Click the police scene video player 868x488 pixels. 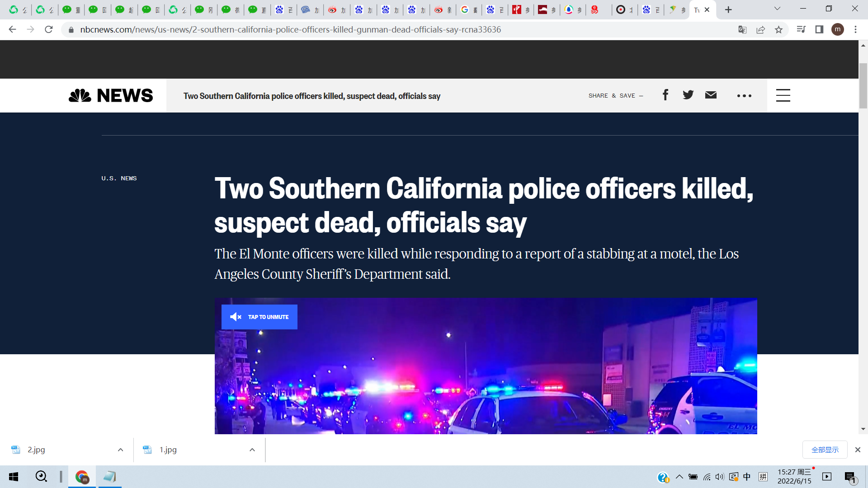click(486, 366)
